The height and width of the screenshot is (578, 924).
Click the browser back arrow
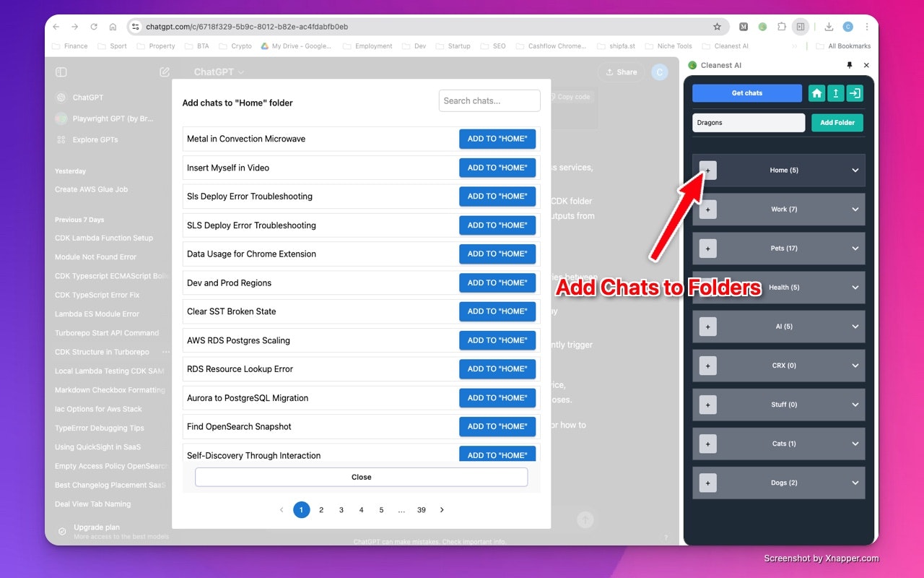[x=56, y=27]
